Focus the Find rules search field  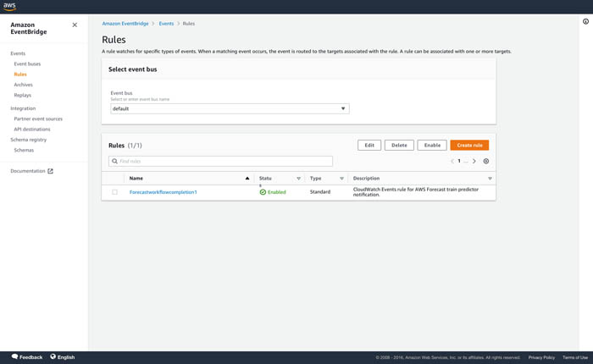220,161
